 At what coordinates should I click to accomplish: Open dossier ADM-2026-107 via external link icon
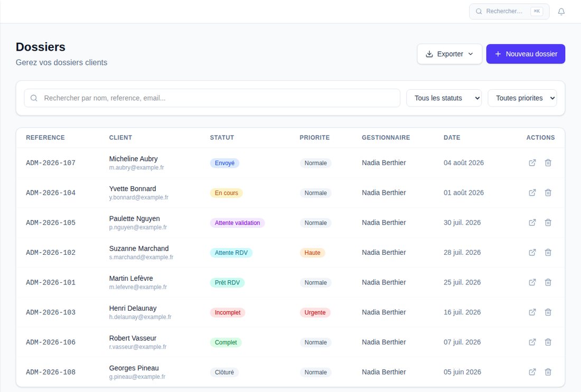point(532,163)
